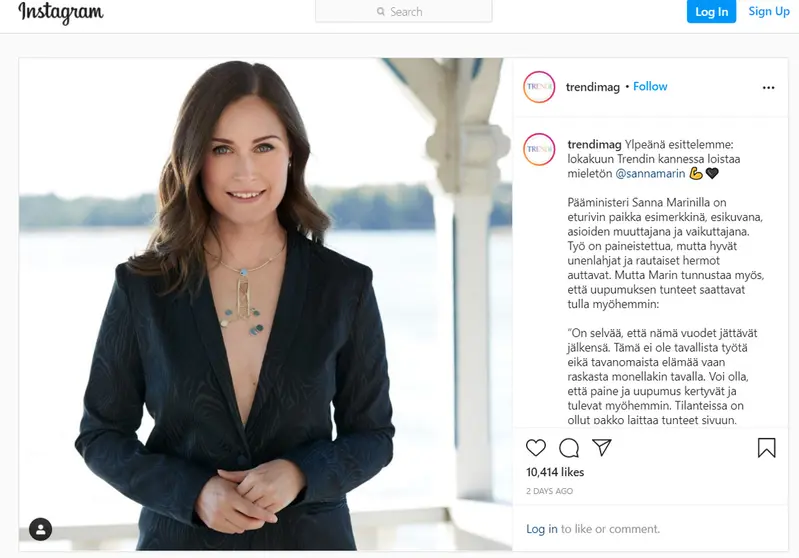Click the Instagram logo
Screen dimensions: 799x558
(61, 12)
